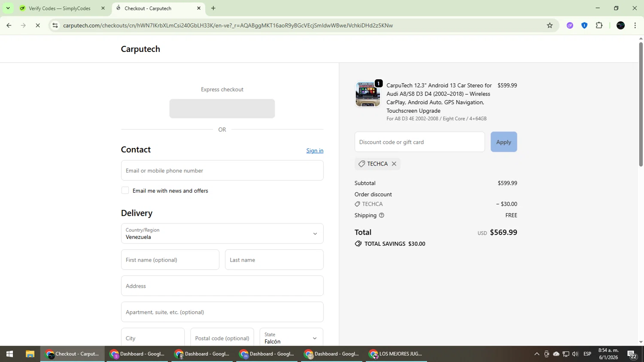Click the product title CarpuTech 12.3" Android

point(439,98)
